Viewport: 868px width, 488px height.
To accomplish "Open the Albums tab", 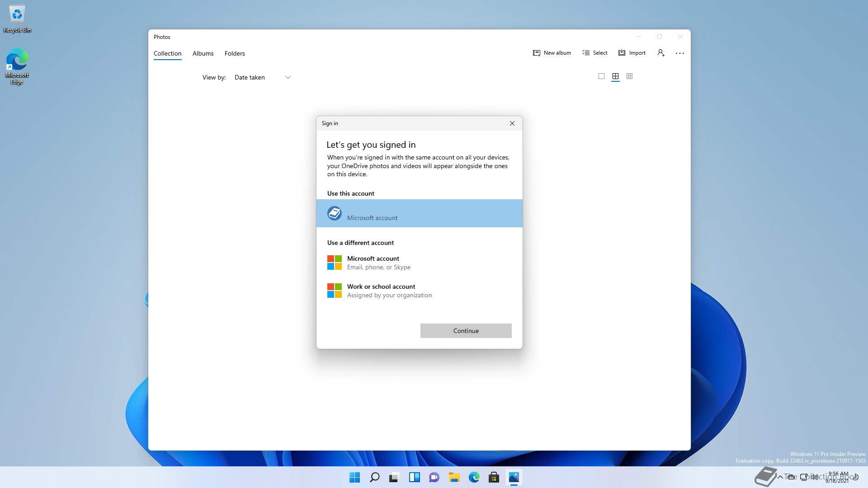I will (x=203, y=53).
